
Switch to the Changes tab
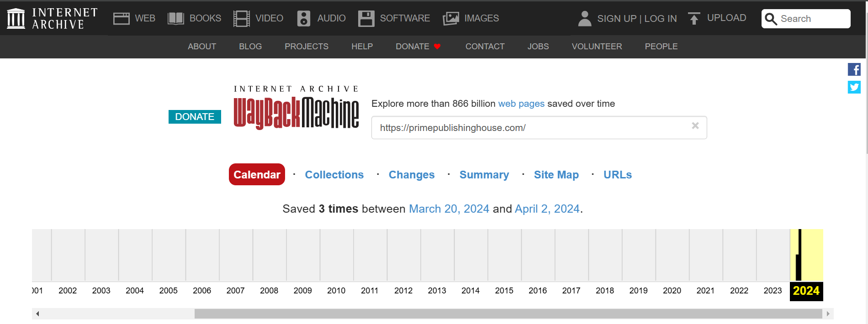click(412, 175)
